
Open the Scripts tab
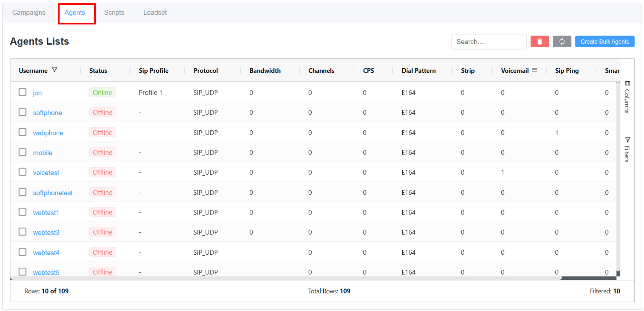click(x=114, y=13)
